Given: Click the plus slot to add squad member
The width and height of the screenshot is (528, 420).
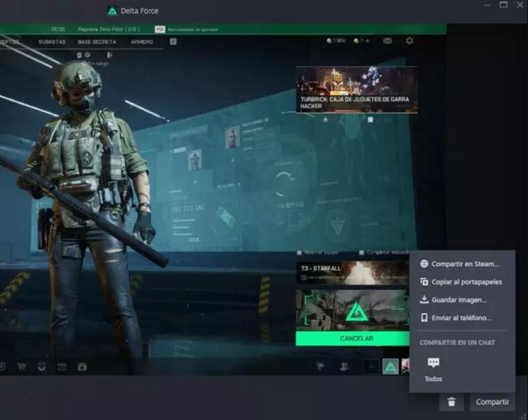Looking at the screenshot, I should (x=372, y=367).
